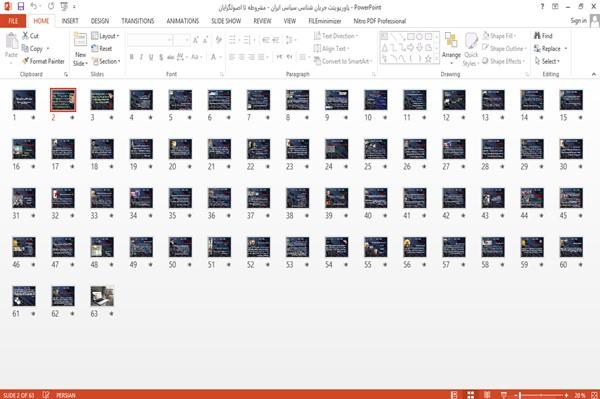The width and height of the screenshot is (600, 399).
Task: Click the Align Text button
Action: 331,49
